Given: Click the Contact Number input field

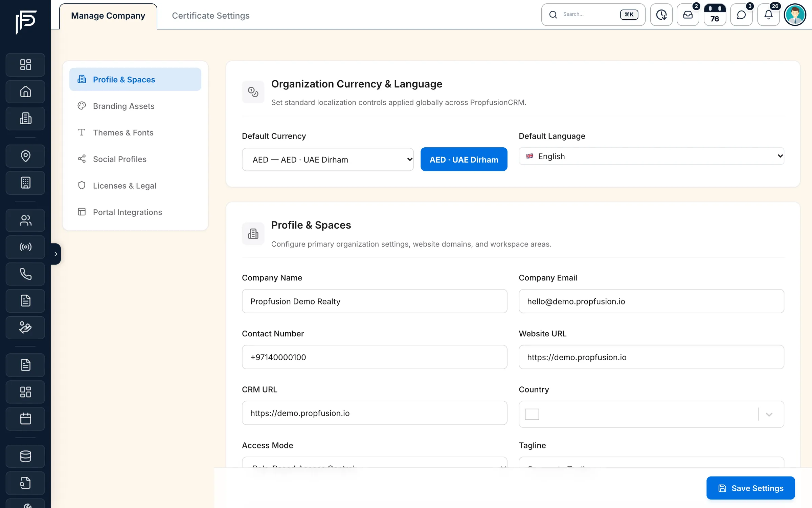Looking at the screenshot, I should 374,357.
